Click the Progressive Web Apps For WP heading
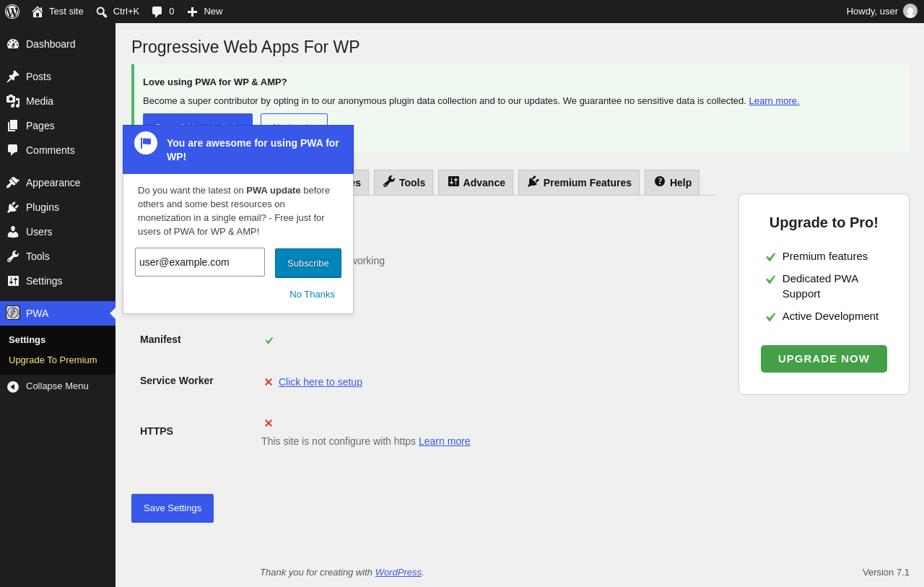This screenshot has height=587, width=924. [x=245, y=47]
